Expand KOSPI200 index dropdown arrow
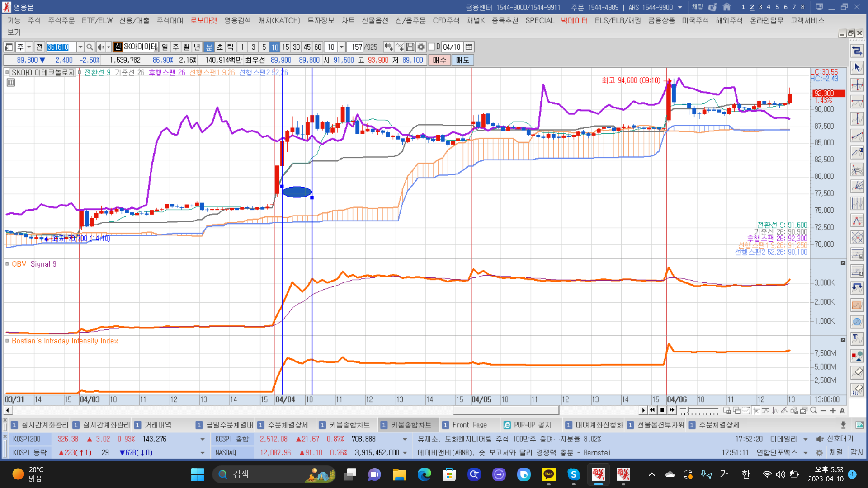This screenshot has width=868, height=488. [202, 439]
